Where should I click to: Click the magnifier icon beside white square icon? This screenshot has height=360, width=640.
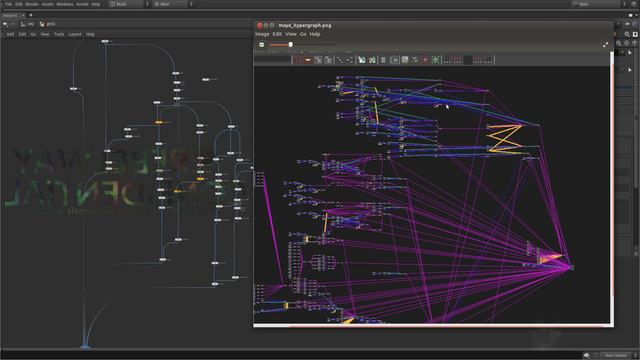(x=627, y=35)
